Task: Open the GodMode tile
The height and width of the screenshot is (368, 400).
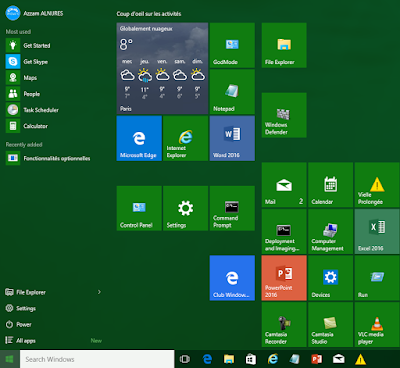Action: (x=232, y=45)
